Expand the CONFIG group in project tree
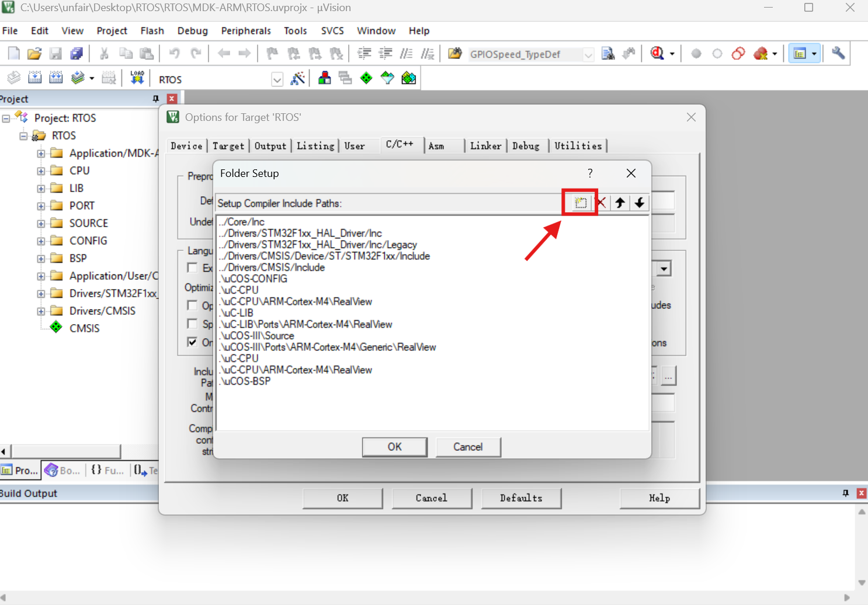Screen dimensions: 868x605 pos(41,241)
